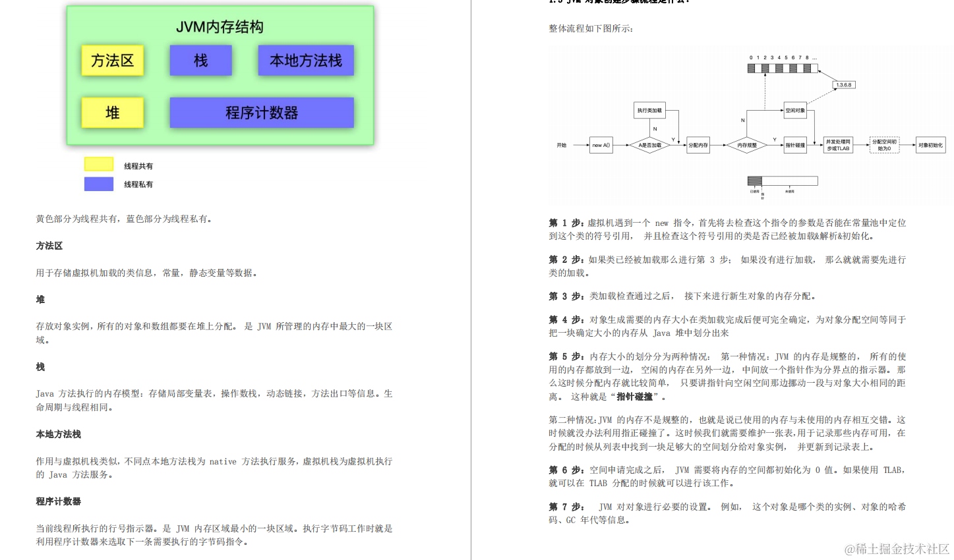954x560 pixels.
Task: Select the Y branch of 内存规整
Action: pyautogui.click(x=773, y=140)
